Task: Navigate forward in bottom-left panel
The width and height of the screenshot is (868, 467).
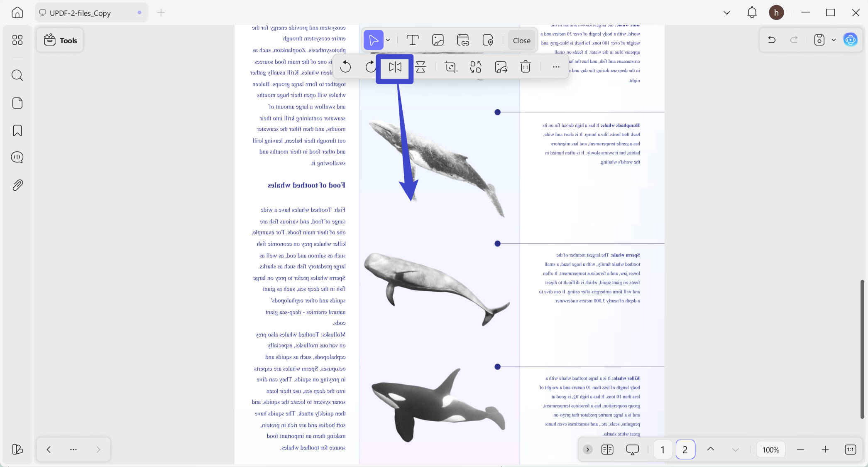Action: click(x=98, y=450)
